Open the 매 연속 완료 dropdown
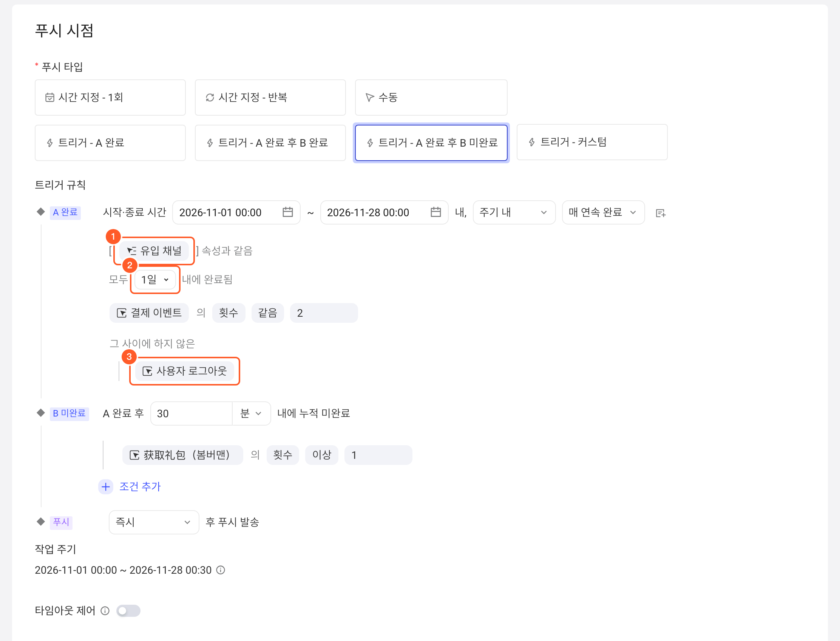Screen dimensions: 840x641 coord(603,212)
